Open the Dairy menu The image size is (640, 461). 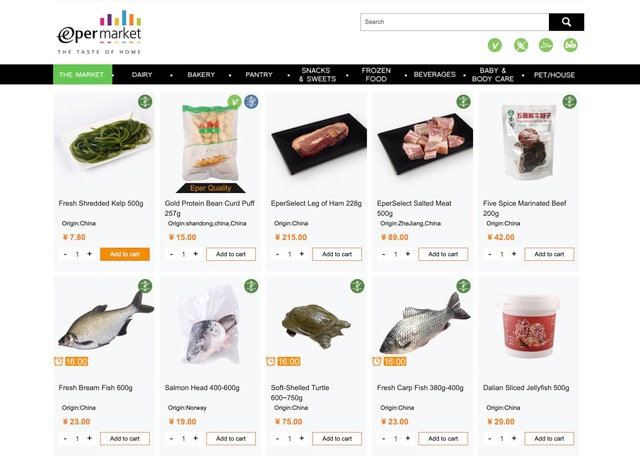(142, 74)
